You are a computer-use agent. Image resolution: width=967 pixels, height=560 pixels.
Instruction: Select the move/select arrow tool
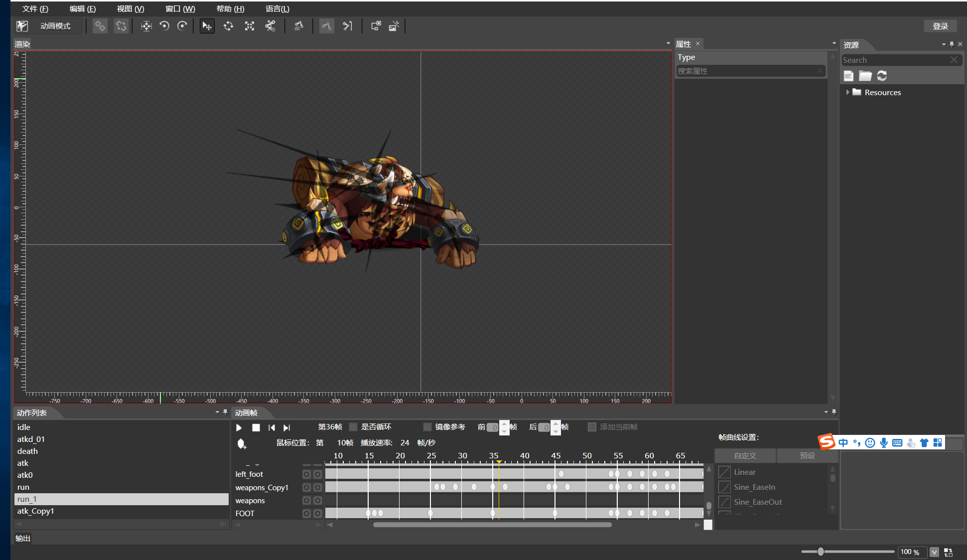pyautogui.click(x=207, y=26)
